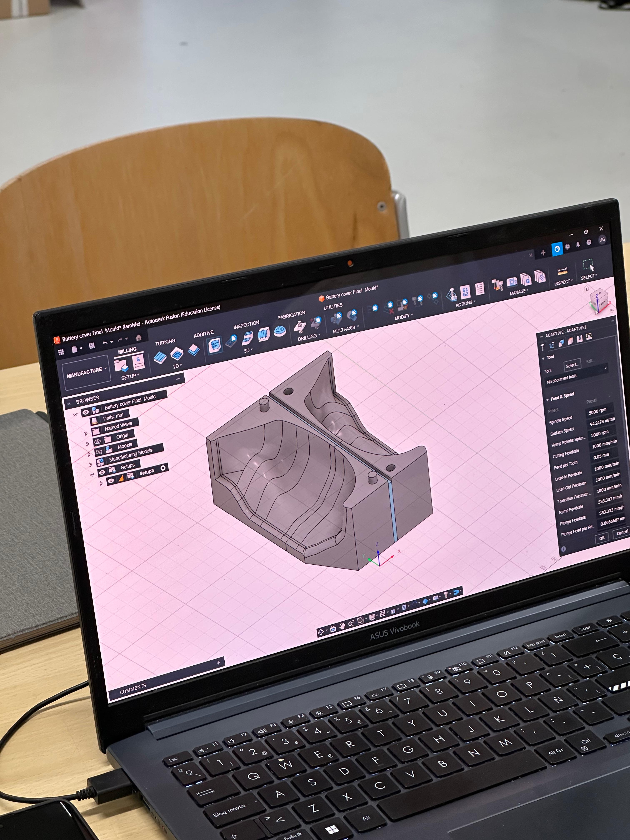Expand the DRILLING dropdown
The height and width of the screenshot is (840, 630).
coord(309,337)
